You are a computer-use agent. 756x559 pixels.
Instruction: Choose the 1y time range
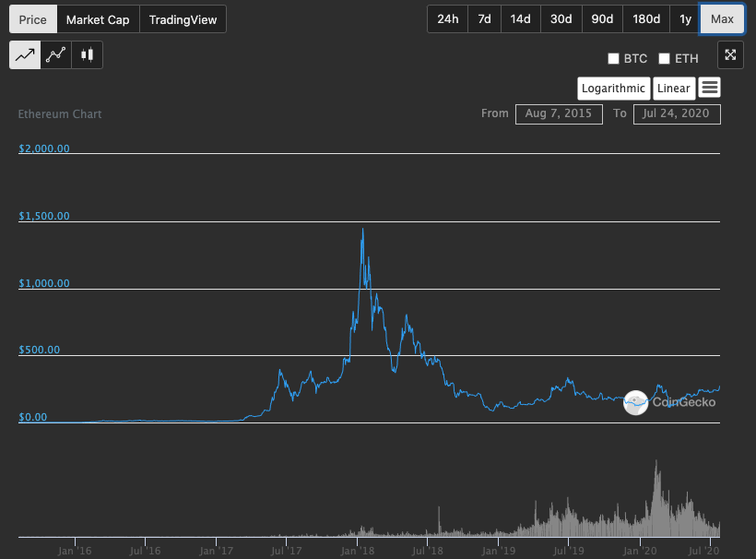685,19
